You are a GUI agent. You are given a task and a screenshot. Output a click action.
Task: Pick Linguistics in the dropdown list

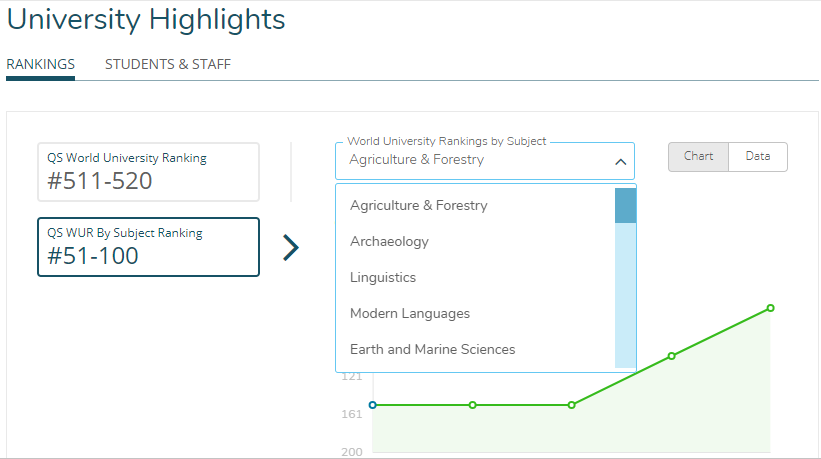pos(383,277)
